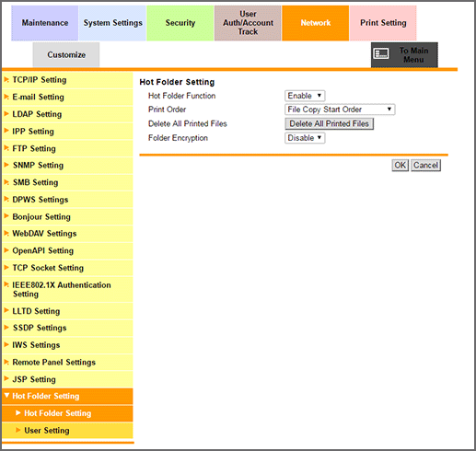
Task: Open the Hot Folder Function dropdown
Action: [x=305, y=96]
